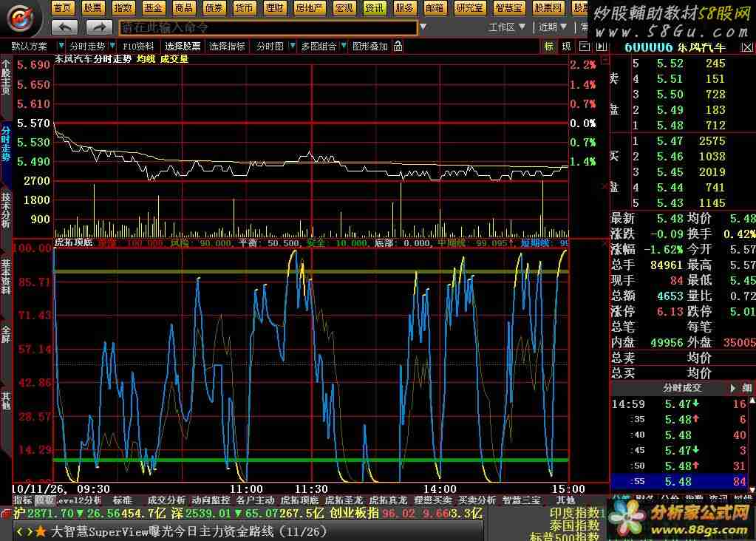Open the 商品 top menu button
The height and width of the screenshot is (541, 756).
[x=184, y=7]
